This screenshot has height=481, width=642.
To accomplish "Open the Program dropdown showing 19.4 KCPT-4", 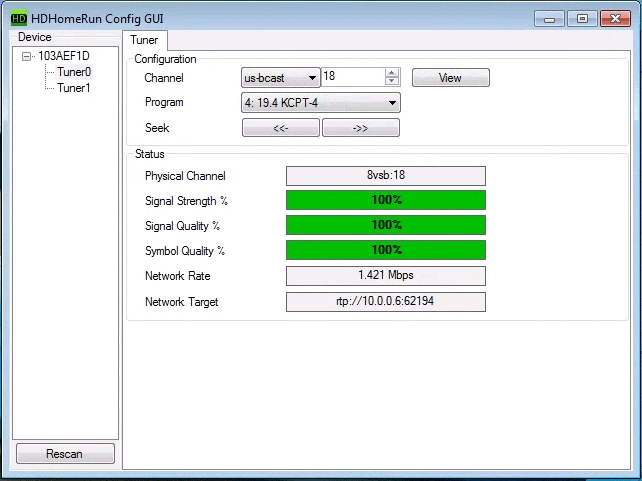I will pyautogui.click(x=321, y=103).
